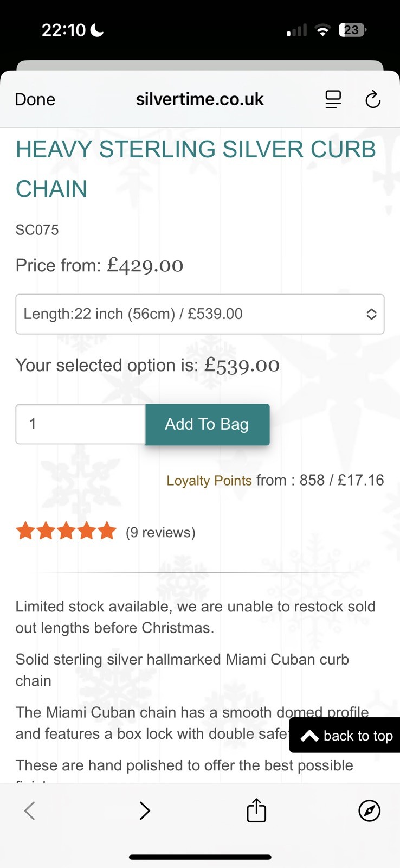Screen dimensions: 400x868
Task: Tap the browser forward arrow
Action: pos(144,810)
